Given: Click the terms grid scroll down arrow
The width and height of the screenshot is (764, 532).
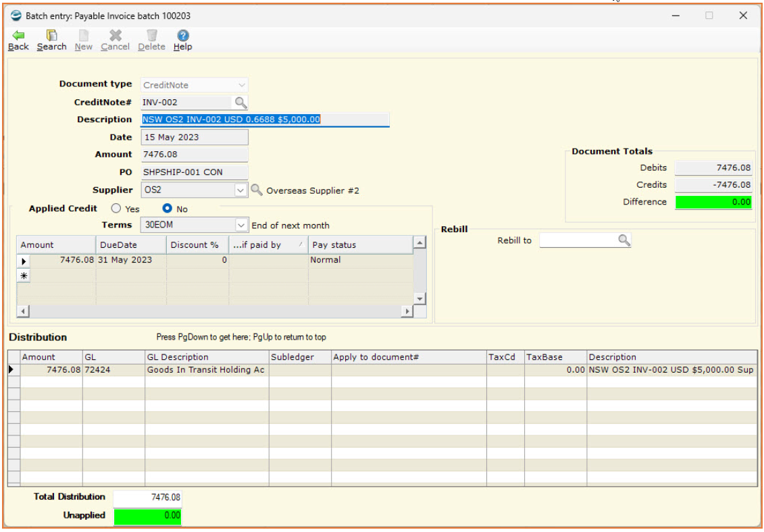Looking at the screenshot, I should (x=419, y=298).
